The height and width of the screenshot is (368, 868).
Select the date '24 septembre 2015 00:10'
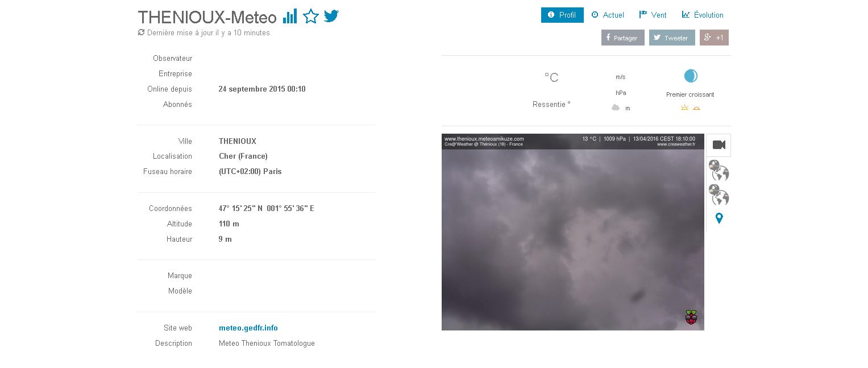point(262,89)
